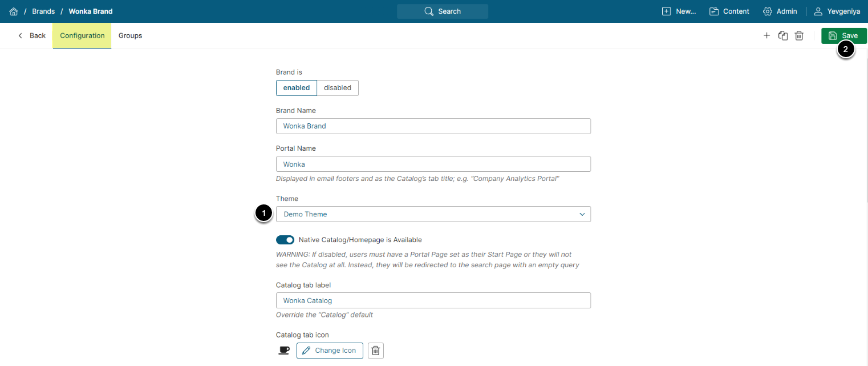Open the Yevgeniya user profile menu
This screenshot has height=366, width=868.
pyautogui.click(x=837, y=11)
